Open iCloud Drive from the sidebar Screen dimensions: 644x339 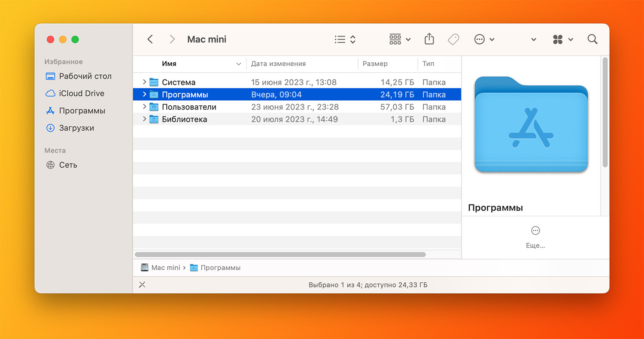82,93
